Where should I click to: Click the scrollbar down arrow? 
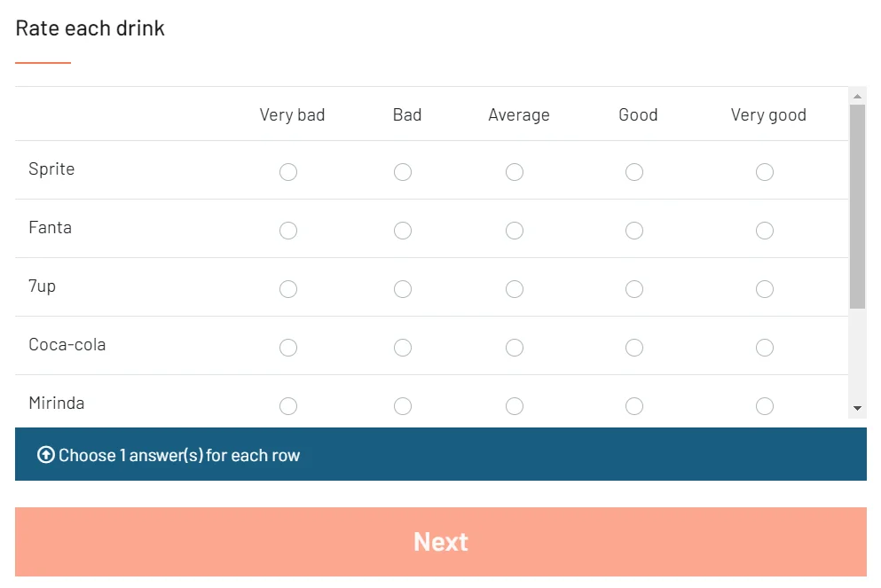point(857,408)
